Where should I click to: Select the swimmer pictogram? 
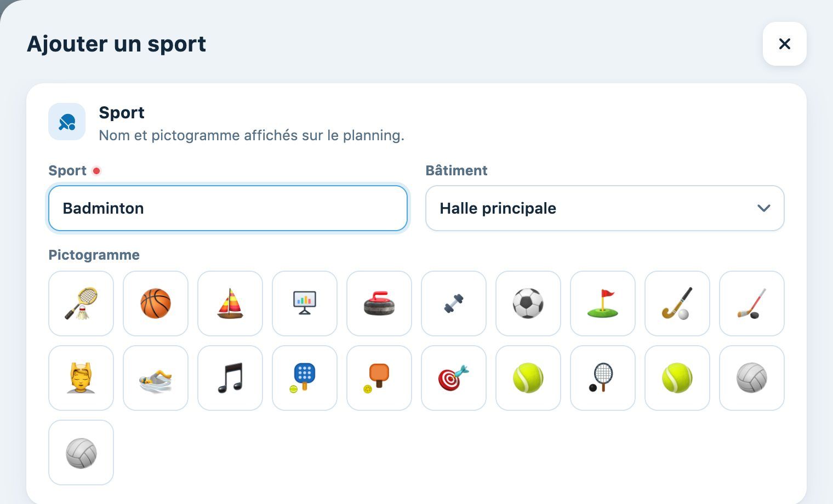pos(156,378)
